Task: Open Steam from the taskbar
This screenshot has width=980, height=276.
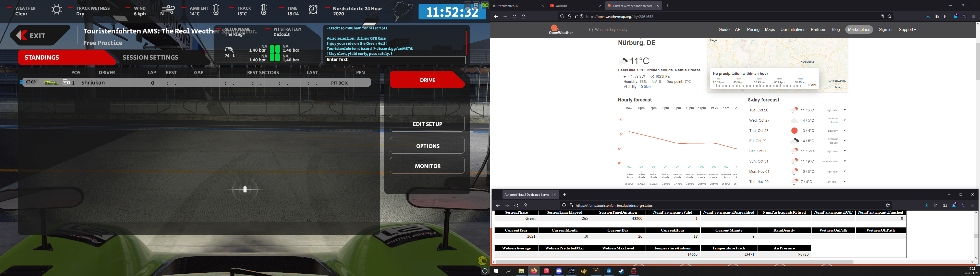Action: [621, 271]
